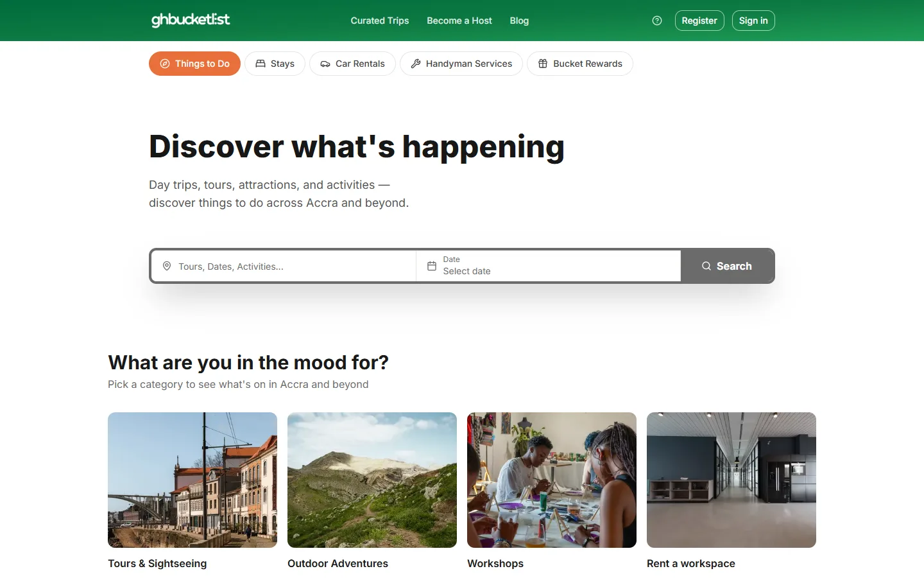
Task: Click the compass icon in Things to Do
Action: (165, 64)
